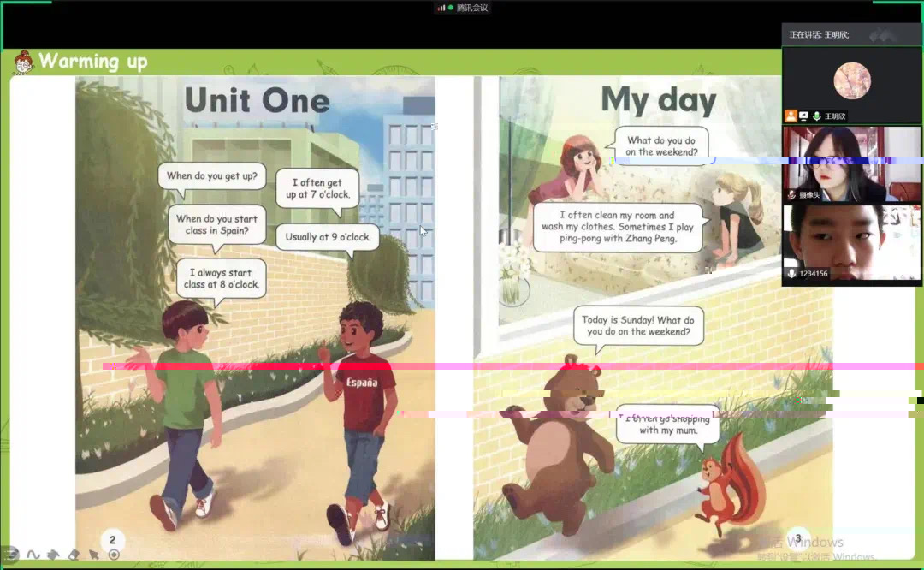Select the 1234156 participant video tile
The width and height of the screenshot is (924, 570).
point(851,242)
